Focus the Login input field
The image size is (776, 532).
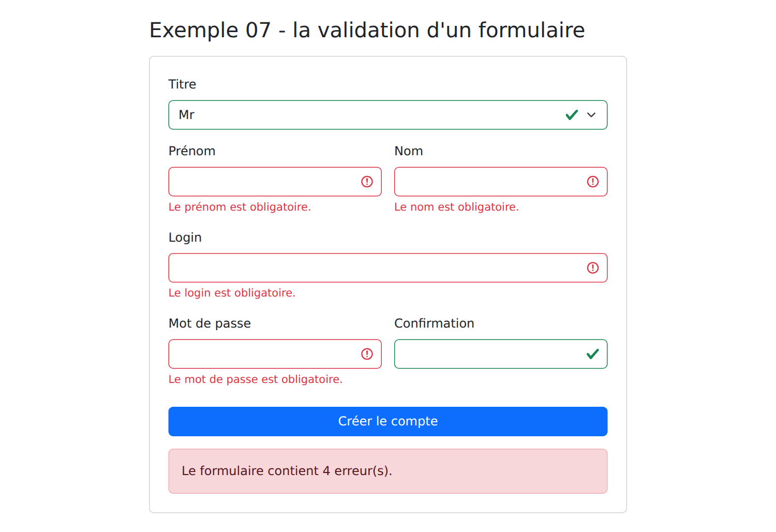pyautogui.click(x=388, y=268)
